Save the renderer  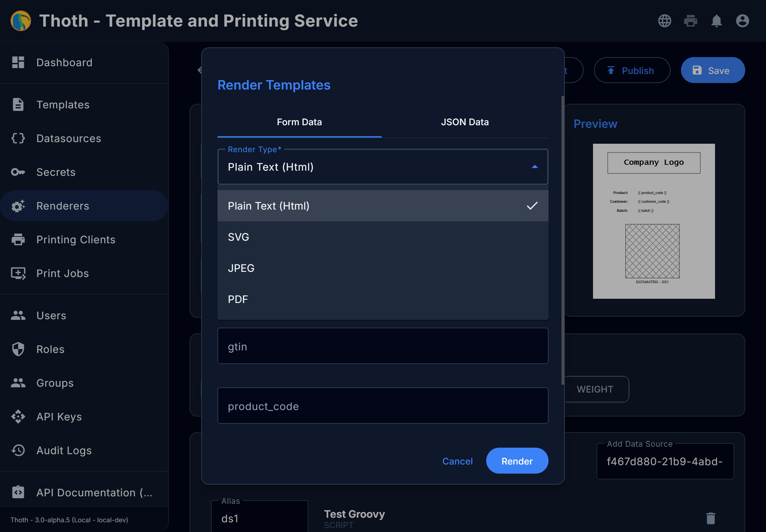click(713, 70)
